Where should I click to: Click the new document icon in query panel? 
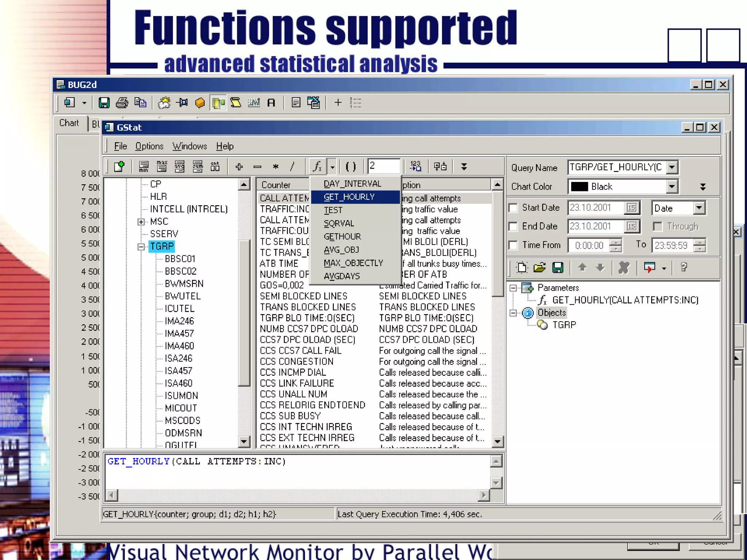pyautogui.click(x=522, y=268)
